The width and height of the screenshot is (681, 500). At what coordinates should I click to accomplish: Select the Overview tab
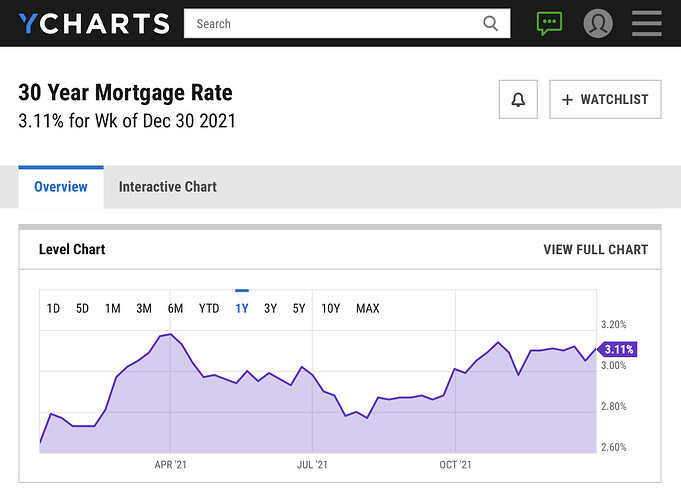(61, 187)
